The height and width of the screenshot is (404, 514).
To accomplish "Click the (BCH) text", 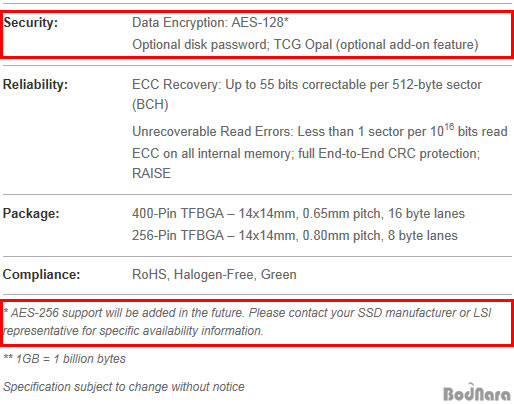I will pyautogui.click(x=150, y=105).
